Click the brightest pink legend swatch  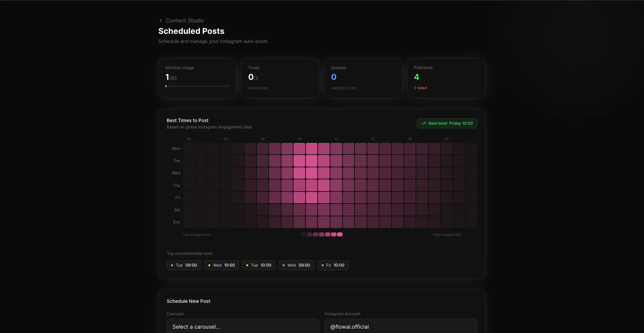pyautogui.click(x=340, y=234)
